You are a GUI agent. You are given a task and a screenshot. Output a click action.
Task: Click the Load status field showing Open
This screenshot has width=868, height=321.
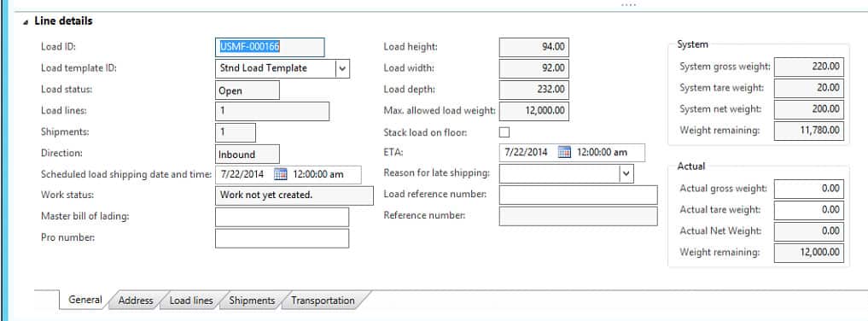tap(248, 90)
